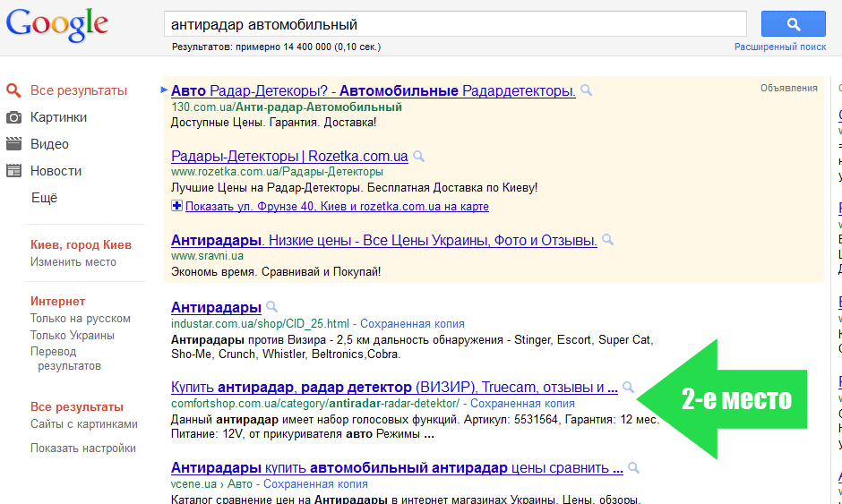Click the Авто breadcrumb under vcene.ua
This screenshot has width=842, height=504.
pos(239,483)
